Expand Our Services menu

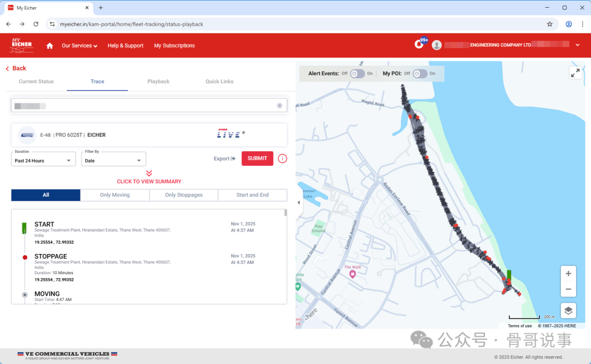tap(79, 45)
